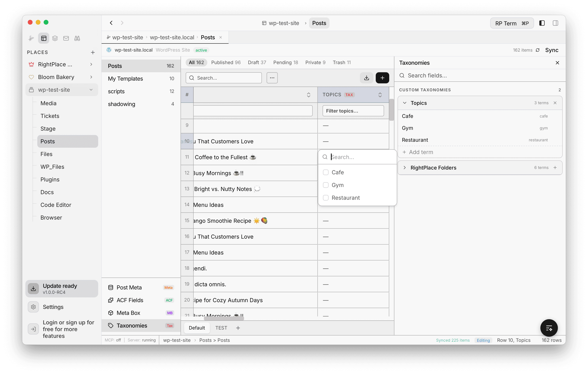Open the three-dots more options button
588x374 pixels.
point(272,78)
